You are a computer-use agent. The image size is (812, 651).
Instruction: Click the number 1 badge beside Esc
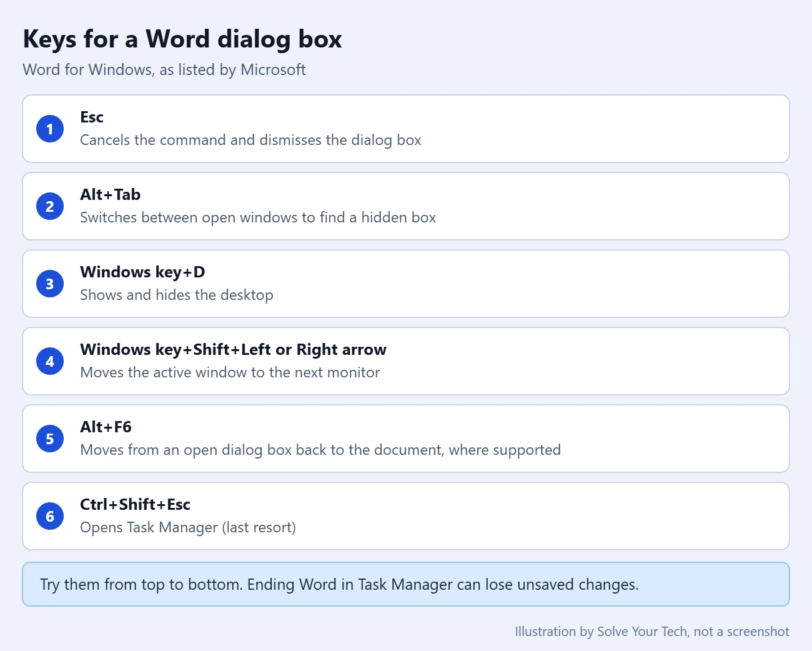[x=50, y=129]
